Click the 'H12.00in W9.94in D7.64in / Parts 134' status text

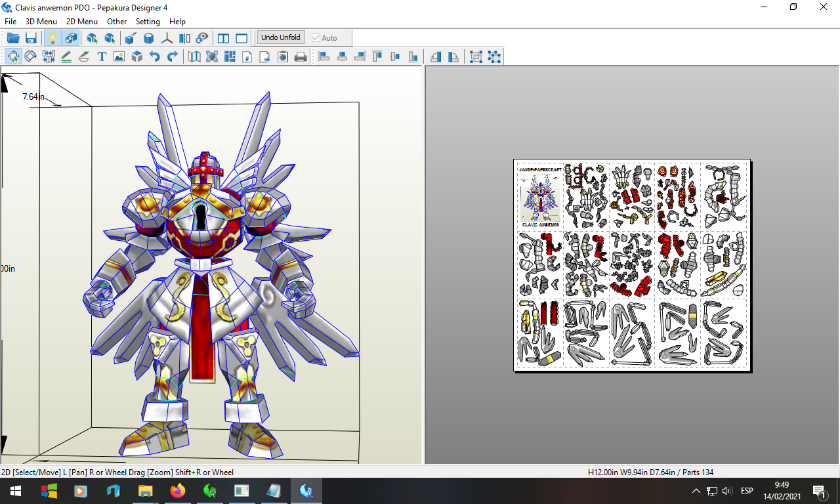tap(650, 472)
